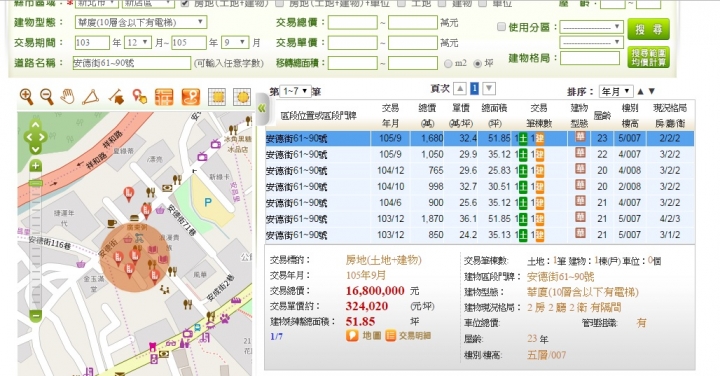Zoom map in with green plus button
Image resolution: width=720 pixels, height=376 pixels.
pos(36,166)
